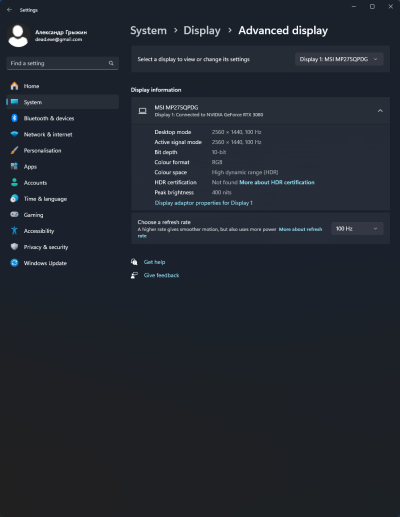The height and width of the screenshot is (517, 400).
Task: Click the Desktop mode value 2560 × 1440
Action: click(x=236, y=132)
